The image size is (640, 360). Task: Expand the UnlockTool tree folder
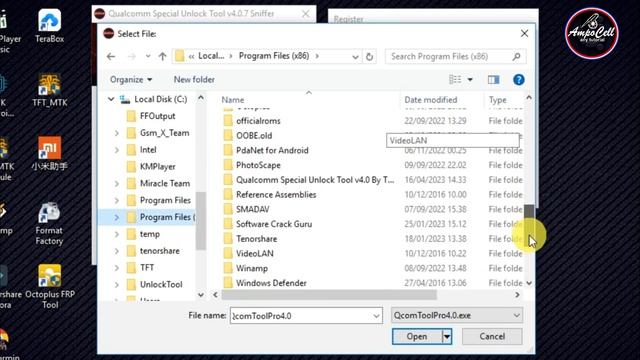tap(116, 284)
